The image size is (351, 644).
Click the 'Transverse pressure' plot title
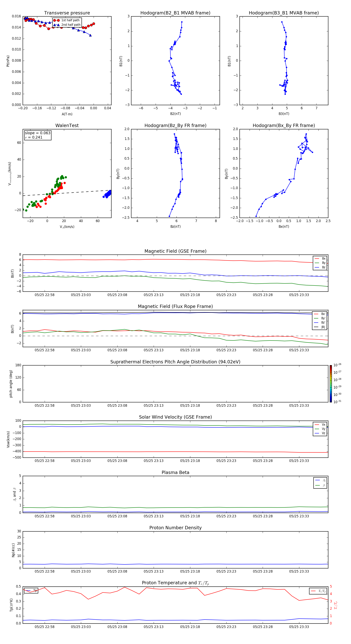(x=67, y=13)
